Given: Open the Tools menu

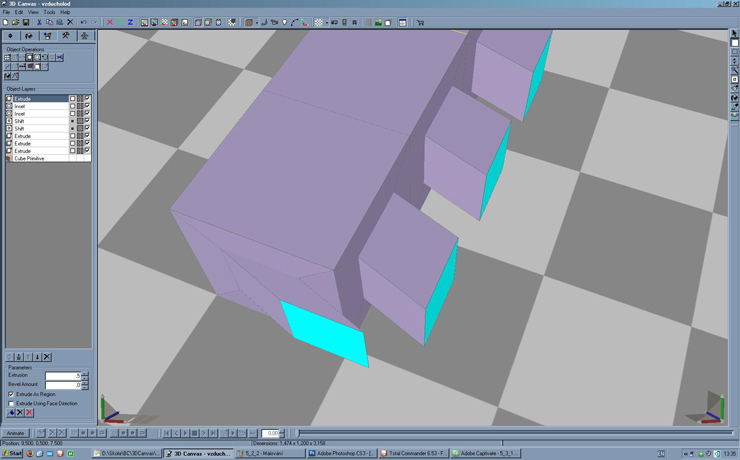Looking at the screenshot, I should point(49,12).
